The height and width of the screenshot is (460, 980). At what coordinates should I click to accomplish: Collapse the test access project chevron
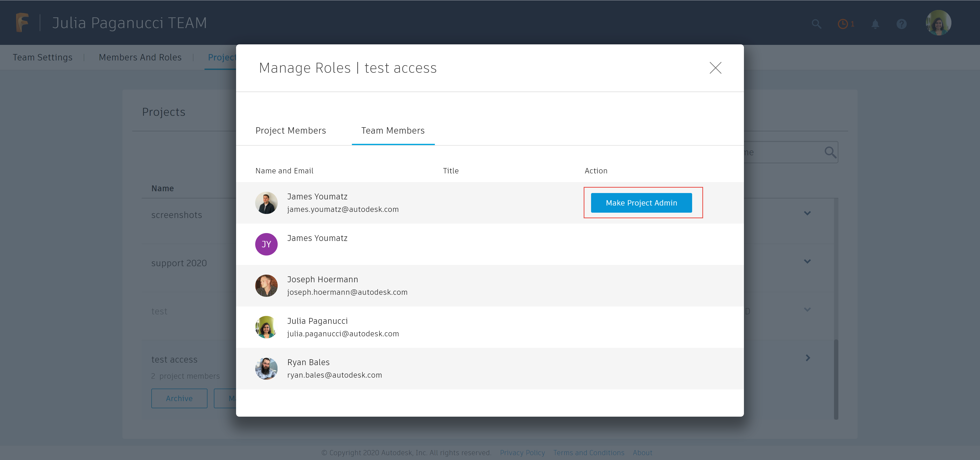coord(807,358)
